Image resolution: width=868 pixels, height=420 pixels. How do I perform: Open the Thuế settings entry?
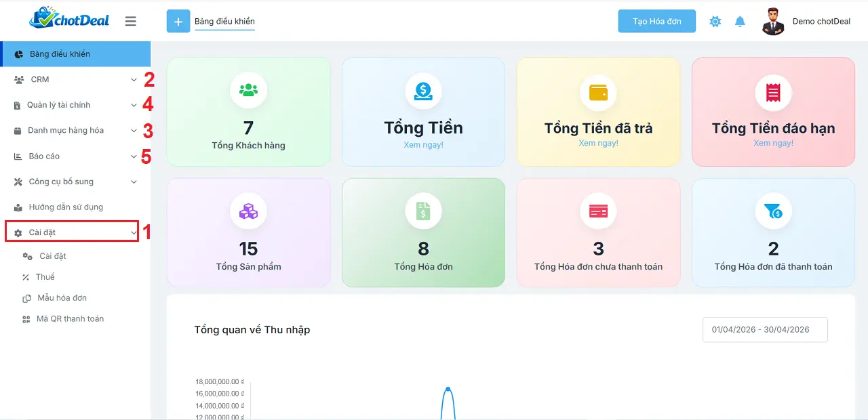(45, 276)
